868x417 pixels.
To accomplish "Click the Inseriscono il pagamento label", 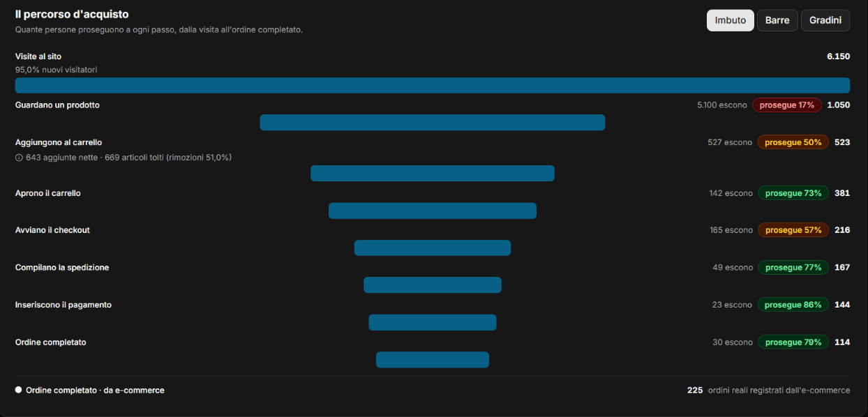I will coord(63,305).
